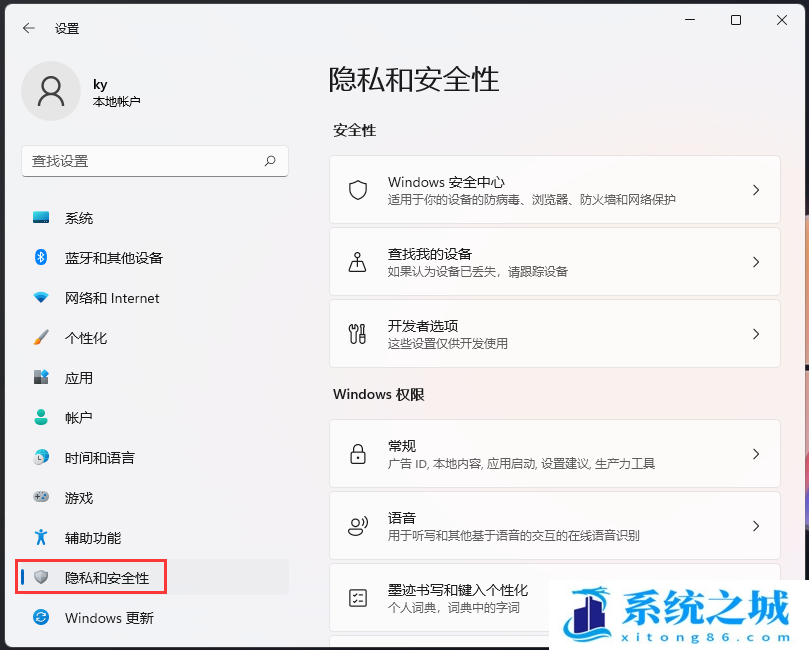This screenshot has height=650, width=809.
Task: Click the Windows 权限 section heading
Action: [x=379, y=394]
